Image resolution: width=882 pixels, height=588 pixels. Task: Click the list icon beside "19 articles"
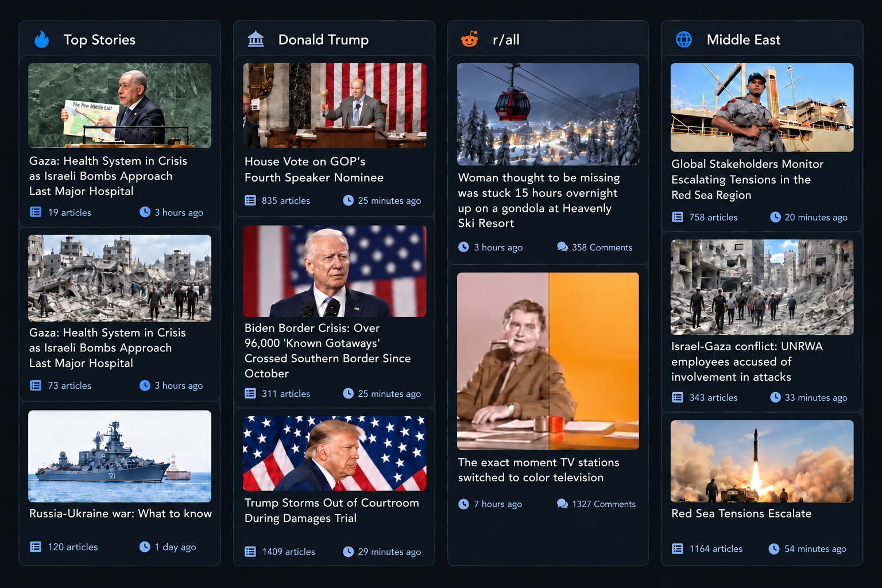tap(36, 212)
